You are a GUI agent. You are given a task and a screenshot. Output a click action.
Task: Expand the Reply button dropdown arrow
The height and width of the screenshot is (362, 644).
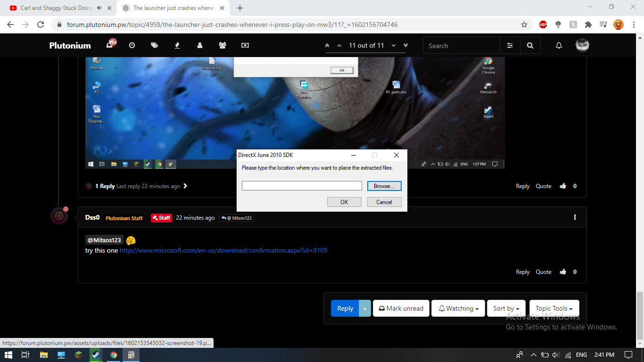click(x=365, y=308)
